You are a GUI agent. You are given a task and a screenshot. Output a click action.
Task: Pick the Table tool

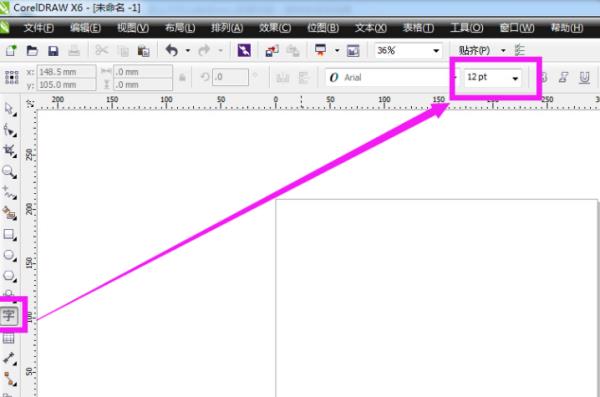tap(8, 338)
